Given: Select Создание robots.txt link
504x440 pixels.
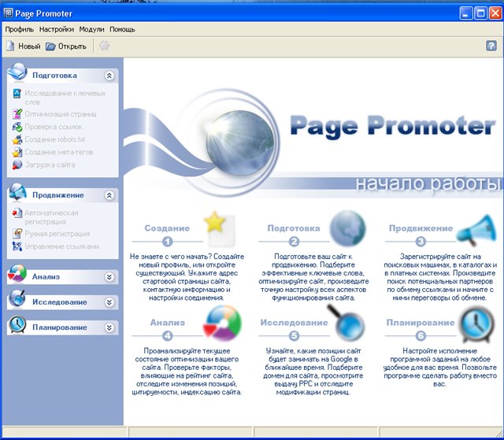Looking at the screenshot, I should coord(55,139).
